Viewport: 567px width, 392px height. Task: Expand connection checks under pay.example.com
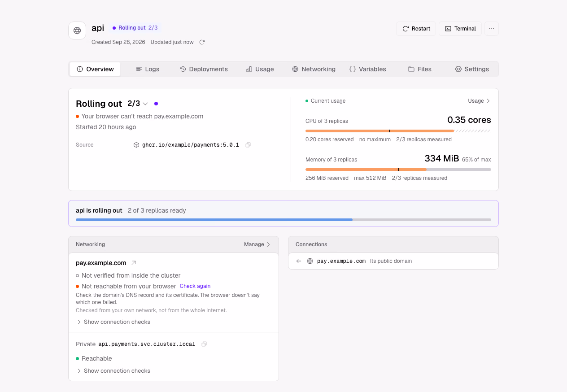113,322
